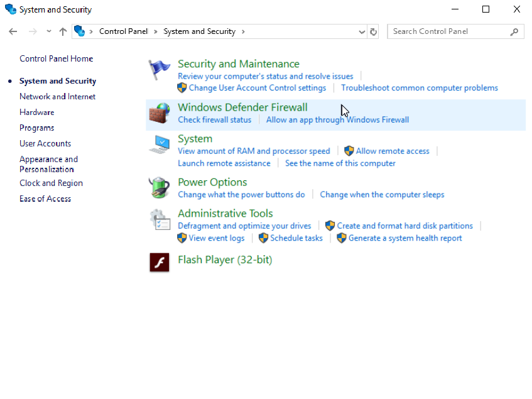Open the Power Options heading
The height and width of the screenshot is (399, 532).
coord(212,182)
